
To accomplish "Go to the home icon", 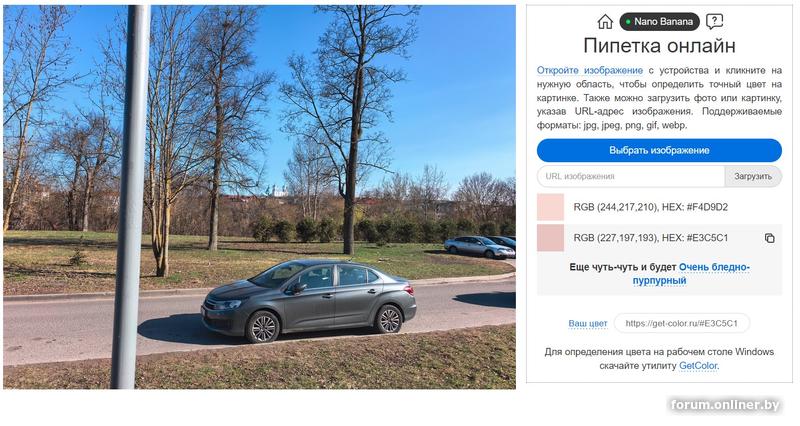I will 605,21.
